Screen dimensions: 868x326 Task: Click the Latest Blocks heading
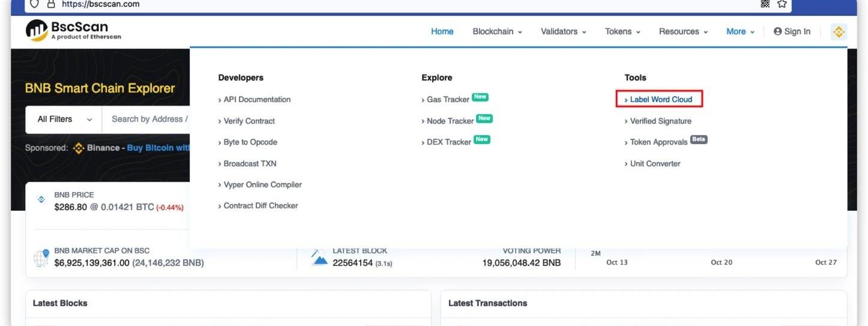pos(60,303)
